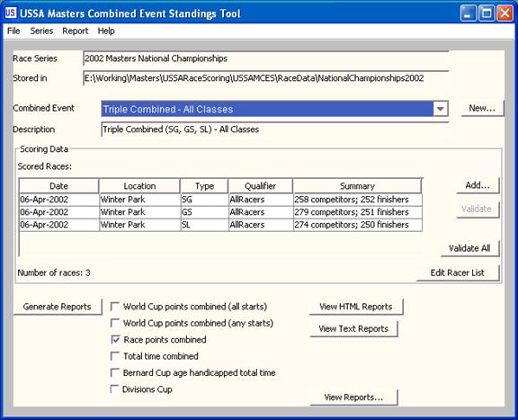Enable World Cup points combined (any starts)
This screenshot has height=420, width=518.
pyautogui.click(x=115, y=323)
